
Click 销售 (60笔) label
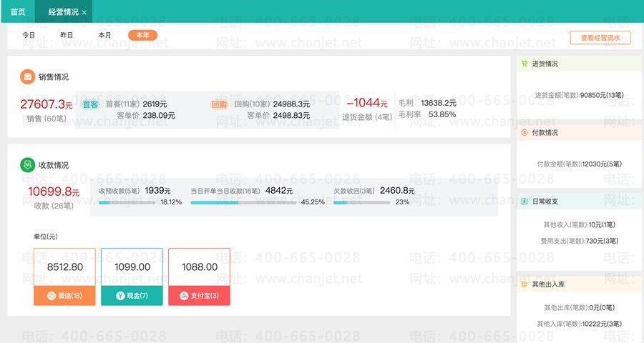(47, 119)
